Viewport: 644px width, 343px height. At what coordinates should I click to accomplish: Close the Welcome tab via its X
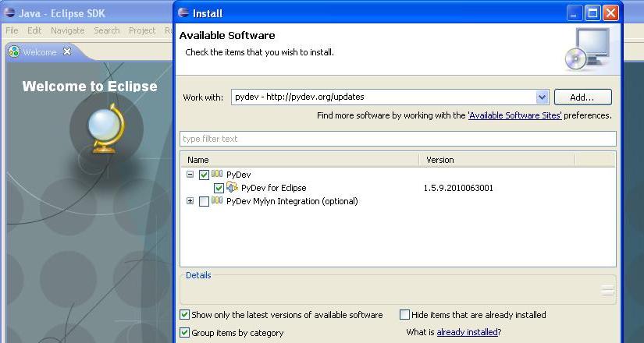coord(67,51)
